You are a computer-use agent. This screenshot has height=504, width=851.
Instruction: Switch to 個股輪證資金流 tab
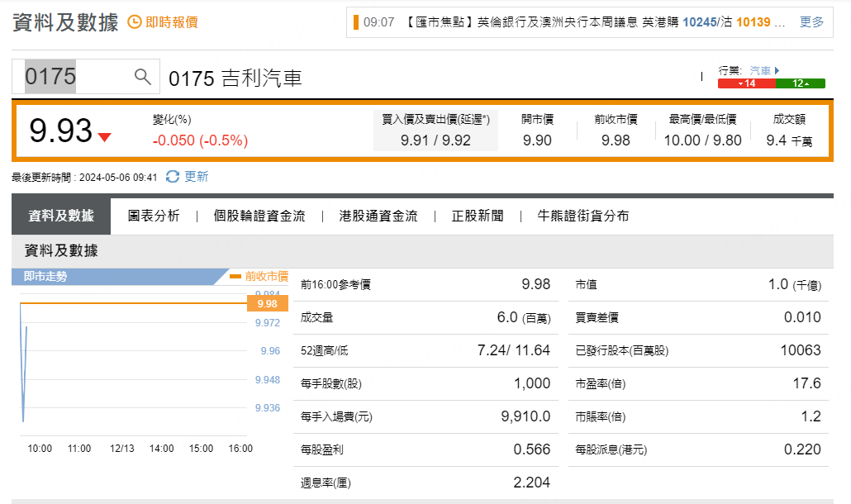pos(259,216)
